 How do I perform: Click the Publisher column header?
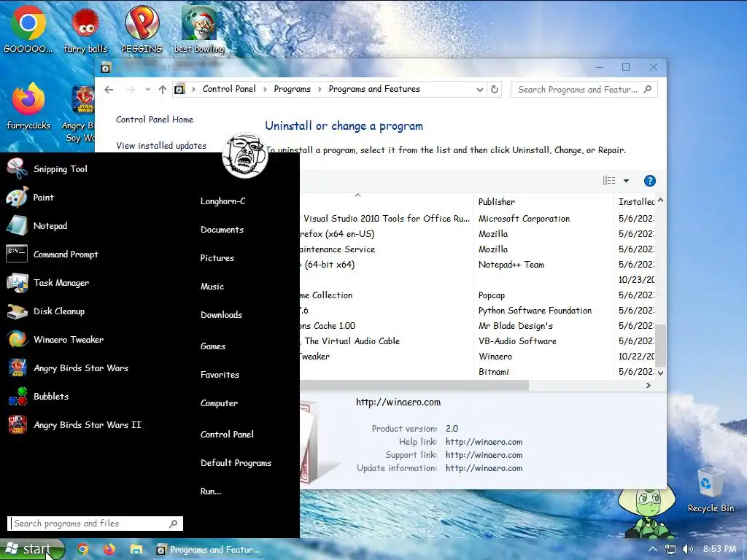tap(543, 202)
